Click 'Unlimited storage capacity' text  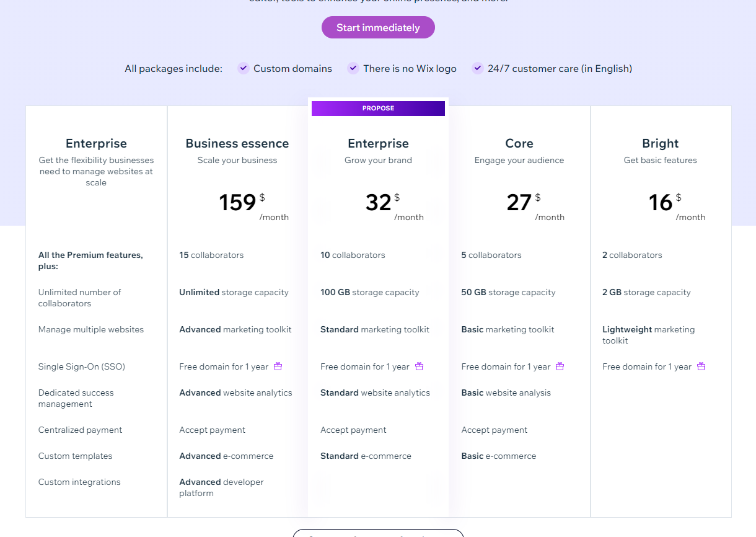tap(234, 292)
